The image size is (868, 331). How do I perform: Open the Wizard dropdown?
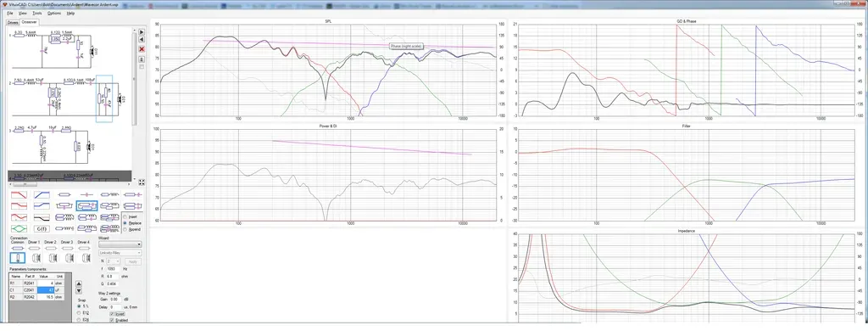[x=120, y=244]
